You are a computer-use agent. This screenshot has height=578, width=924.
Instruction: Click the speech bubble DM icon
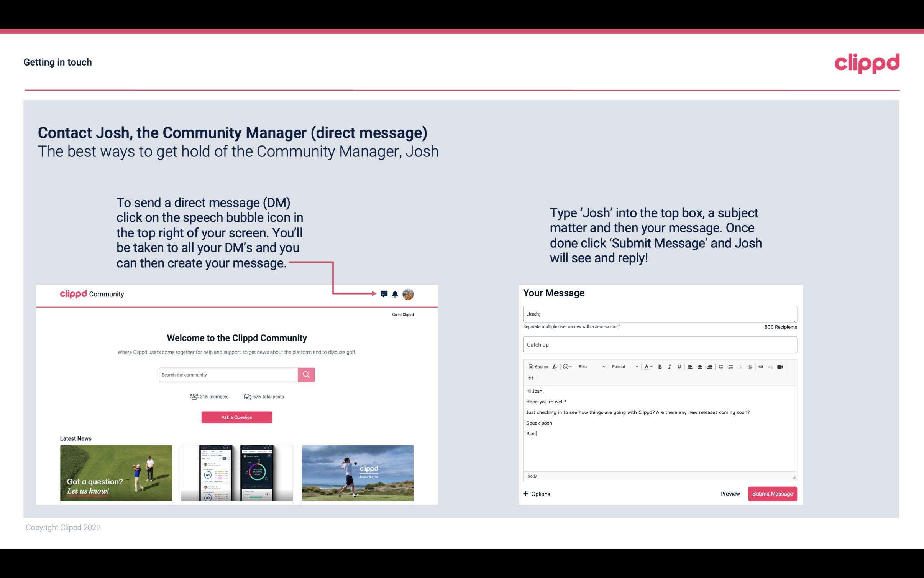tap(384, 294)
